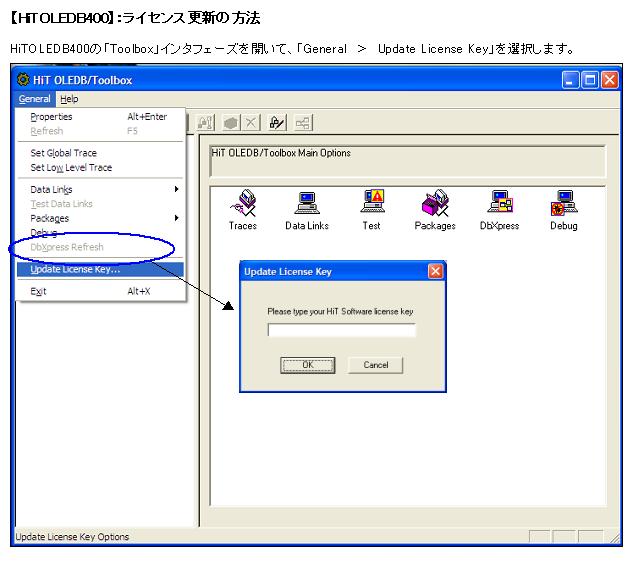This screenshot has width=636, height=562.
Task: Open the DbXpress icon in Main Options
Action: click(x=499, y=210)
